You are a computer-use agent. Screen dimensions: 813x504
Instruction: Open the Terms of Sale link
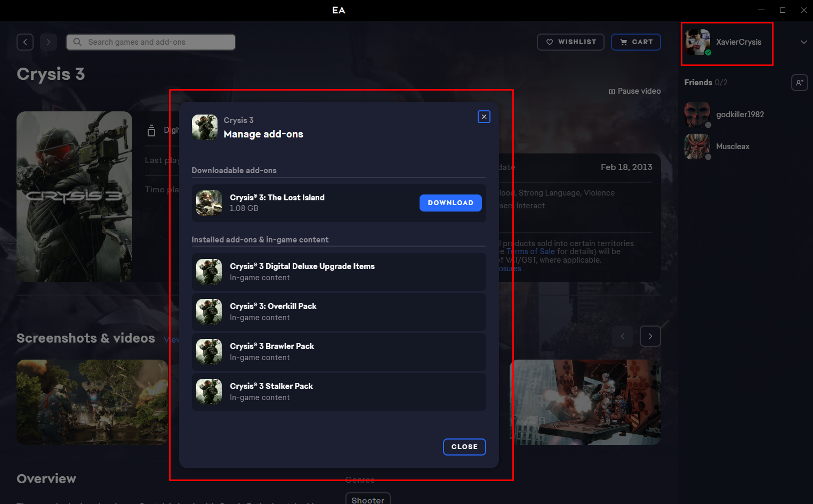coord(530,251)
